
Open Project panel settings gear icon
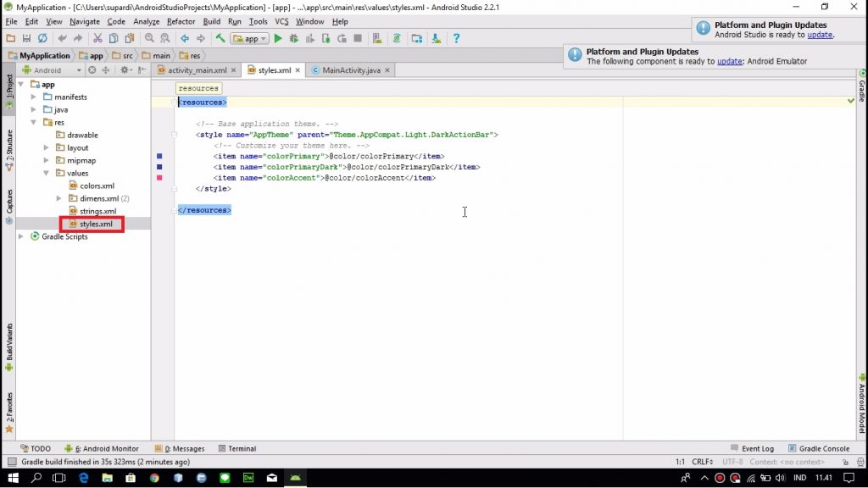[x=123, y=70]
